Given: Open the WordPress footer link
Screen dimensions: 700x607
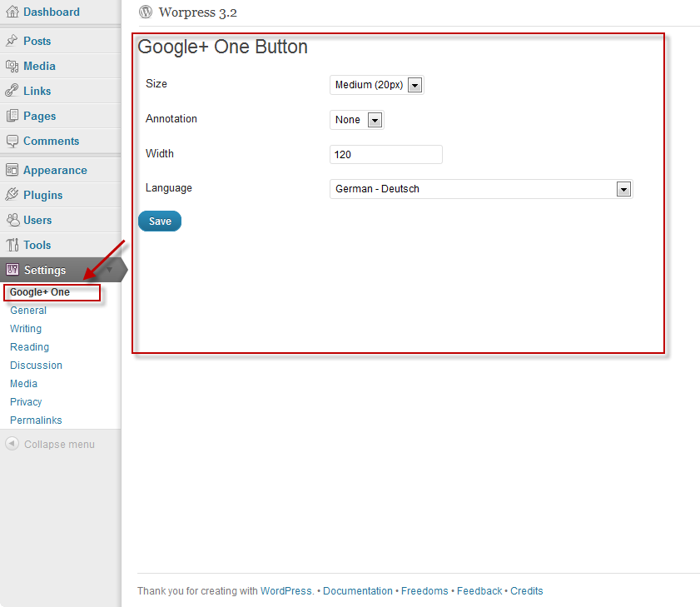Looking at the screenshot, I should [286, 591].
